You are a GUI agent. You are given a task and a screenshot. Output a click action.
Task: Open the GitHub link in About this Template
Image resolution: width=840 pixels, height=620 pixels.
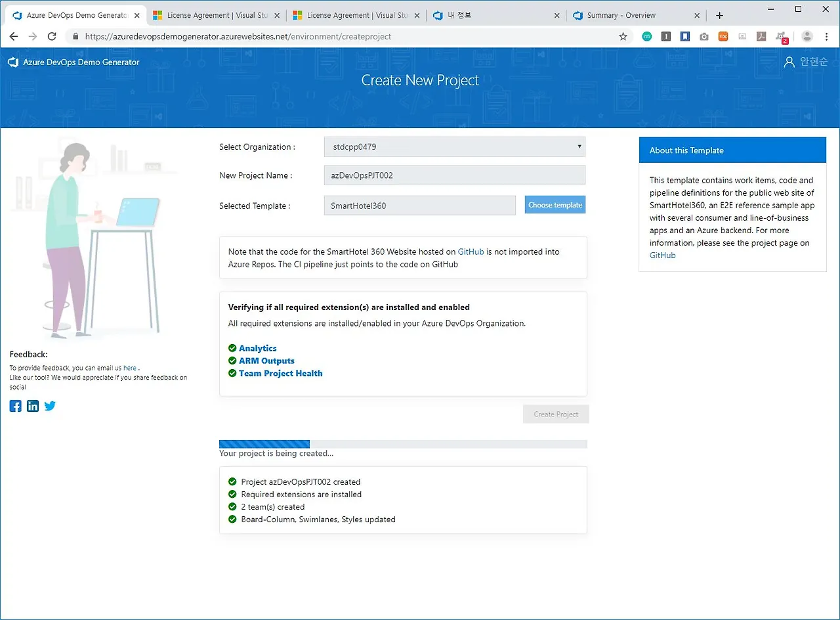coord(663,255)
